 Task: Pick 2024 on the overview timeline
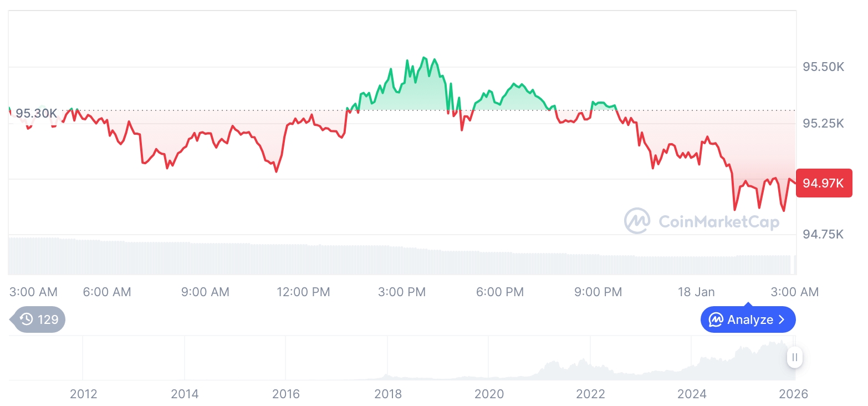[692, 394]
